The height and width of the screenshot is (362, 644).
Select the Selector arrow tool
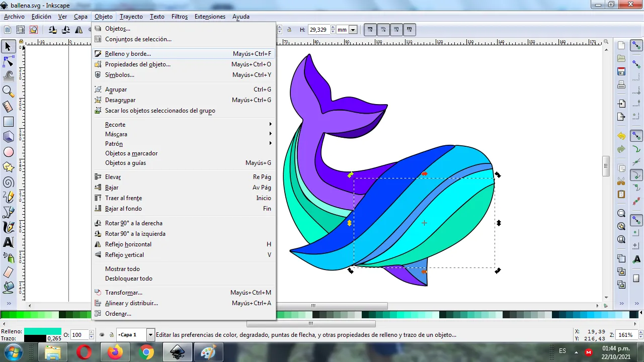(x=8, y=47)
